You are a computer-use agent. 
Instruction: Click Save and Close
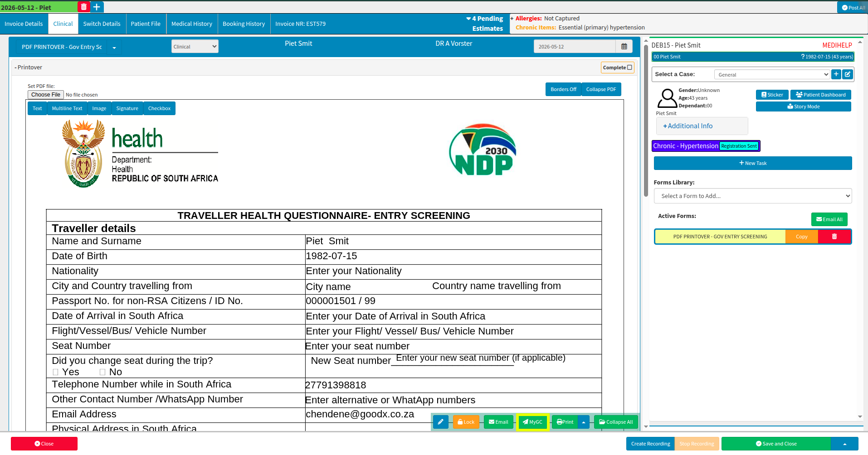pos(776,444)
